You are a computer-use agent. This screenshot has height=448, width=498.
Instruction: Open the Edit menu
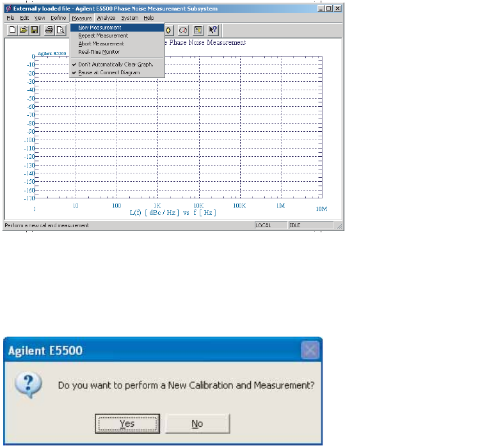pos(24,18)
